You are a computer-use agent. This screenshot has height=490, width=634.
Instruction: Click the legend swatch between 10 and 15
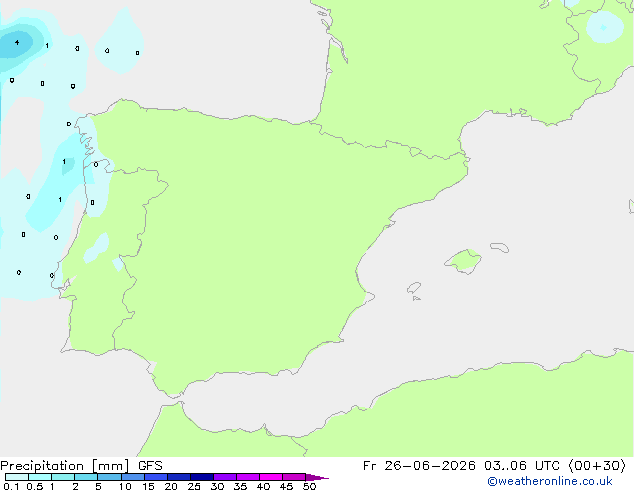[x=133, y=477]
